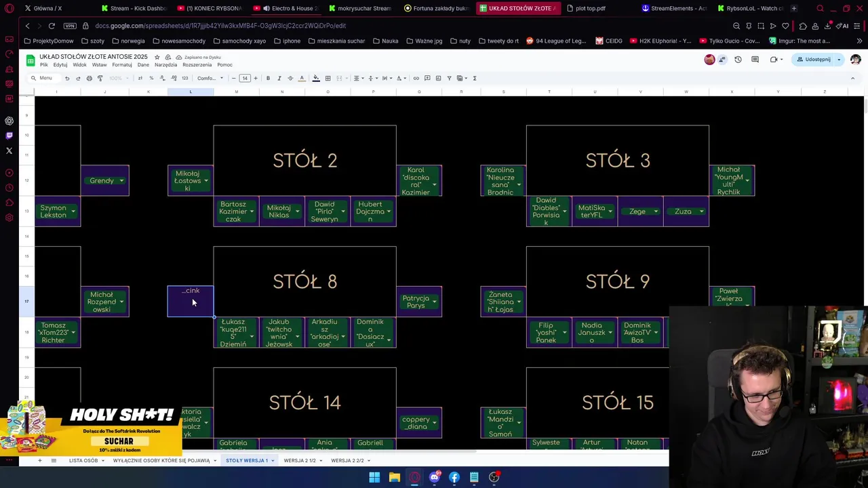The height and width of the screenshot is (488, 868).
Task: Open the CEIDG bookmark
Action: tap(609, 41)
